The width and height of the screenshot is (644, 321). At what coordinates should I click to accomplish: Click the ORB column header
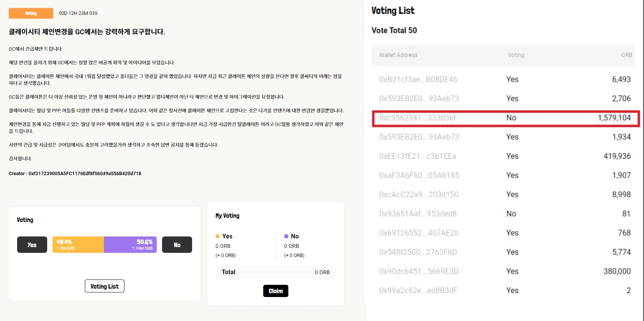627,55
